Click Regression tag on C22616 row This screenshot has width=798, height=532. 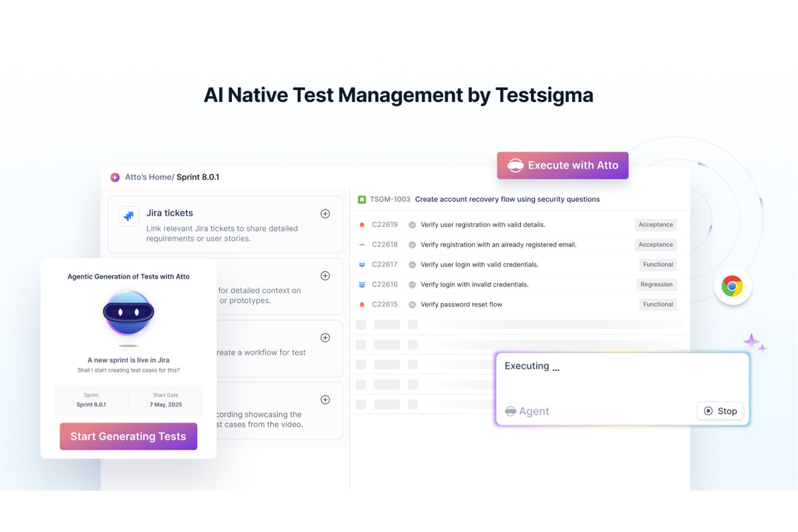click(656, 285)
